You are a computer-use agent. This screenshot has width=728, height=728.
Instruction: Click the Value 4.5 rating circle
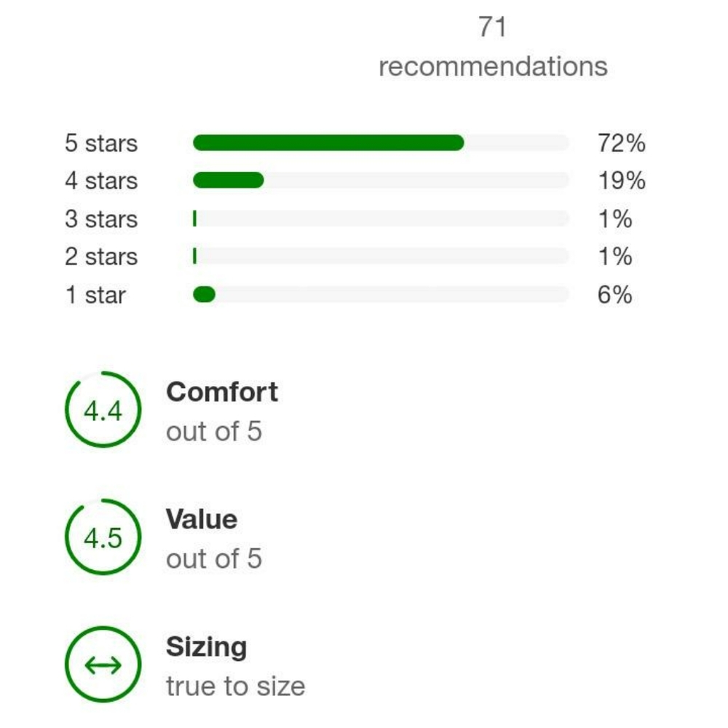click(x=103, y=537)
